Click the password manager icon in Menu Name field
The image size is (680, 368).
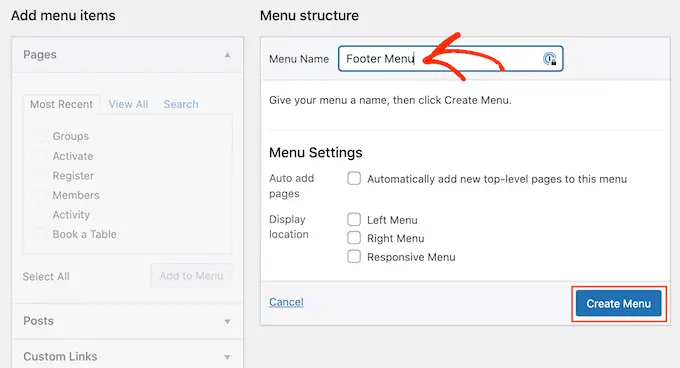549,59
